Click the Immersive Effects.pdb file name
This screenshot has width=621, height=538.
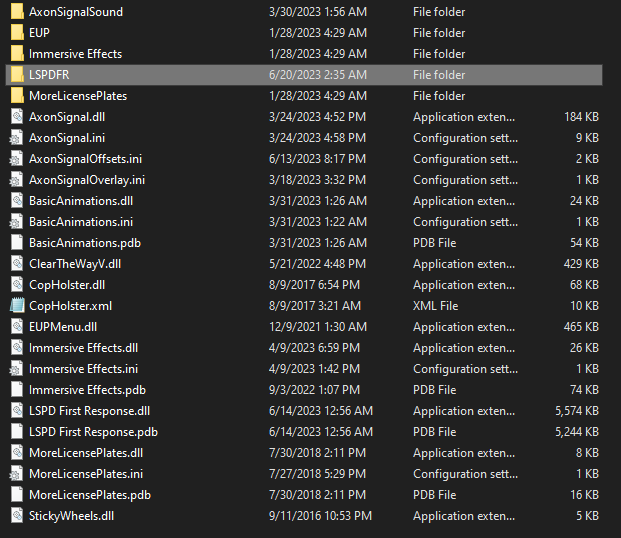(88, 390)
